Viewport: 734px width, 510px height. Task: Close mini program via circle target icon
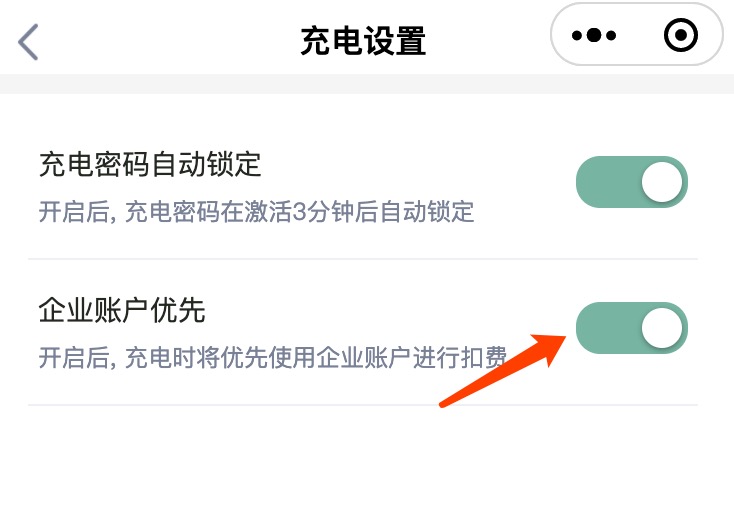click(681, 37)
